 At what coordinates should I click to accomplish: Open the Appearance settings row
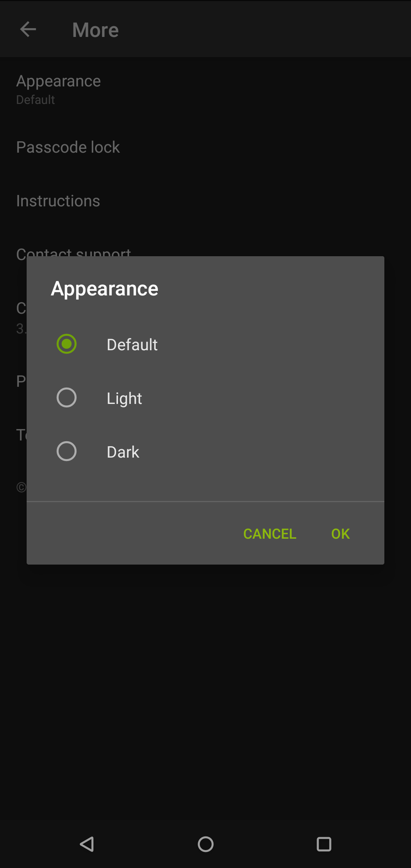click(x=205, y=90)
